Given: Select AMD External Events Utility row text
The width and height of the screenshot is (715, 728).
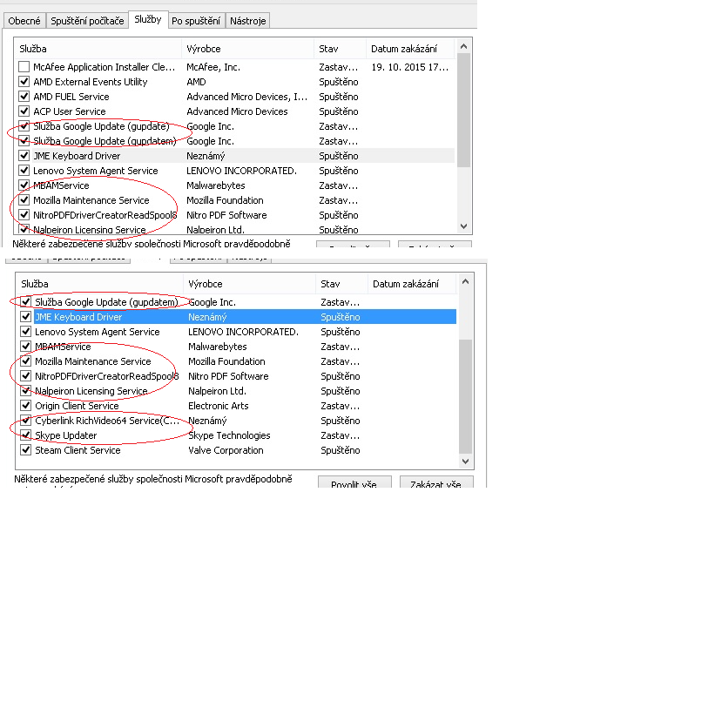Looking at the screenshot, I should [x=90, y=82].
